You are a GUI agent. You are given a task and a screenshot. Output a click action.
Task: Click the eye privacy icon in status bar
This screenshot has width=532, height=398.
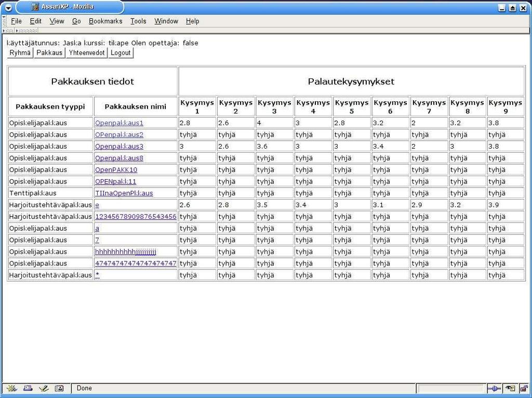(x=510, y=388)
